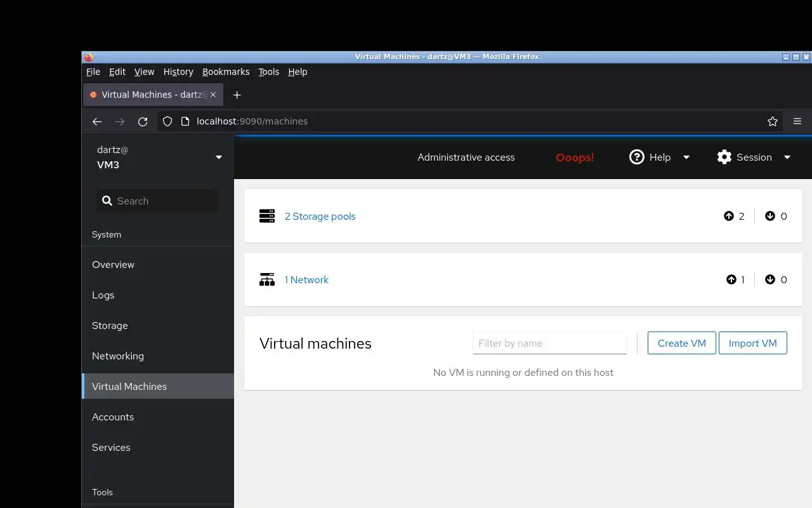
Task: Click the active networks up-arrow icon
Action: click(731, 279)
